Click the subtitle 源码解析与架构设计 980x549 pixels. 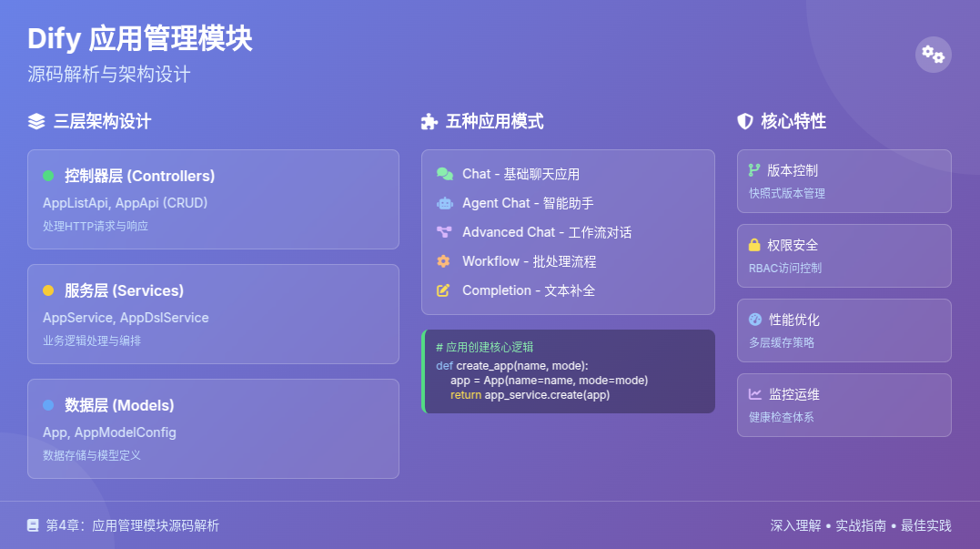coord(109,75)
